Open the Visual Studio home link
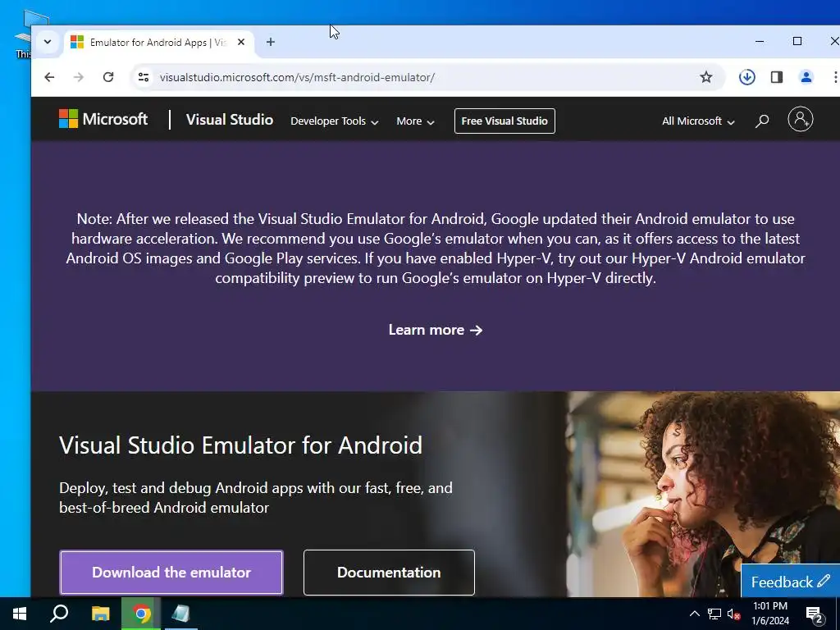 [x=230, y=120]
